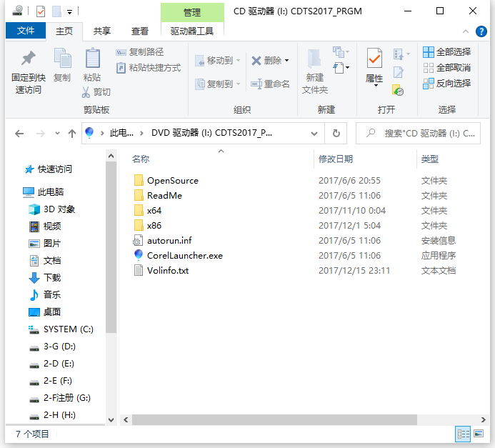Select the OpenSource folder
Viewport: 495px width, 448px height.
pos(172,181)
